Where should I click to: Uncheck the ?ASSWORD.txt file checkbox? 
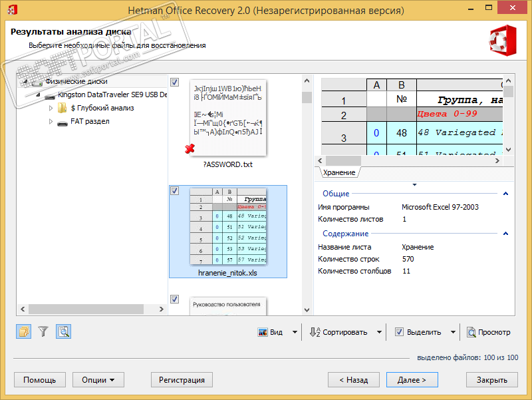coord(174,82)
